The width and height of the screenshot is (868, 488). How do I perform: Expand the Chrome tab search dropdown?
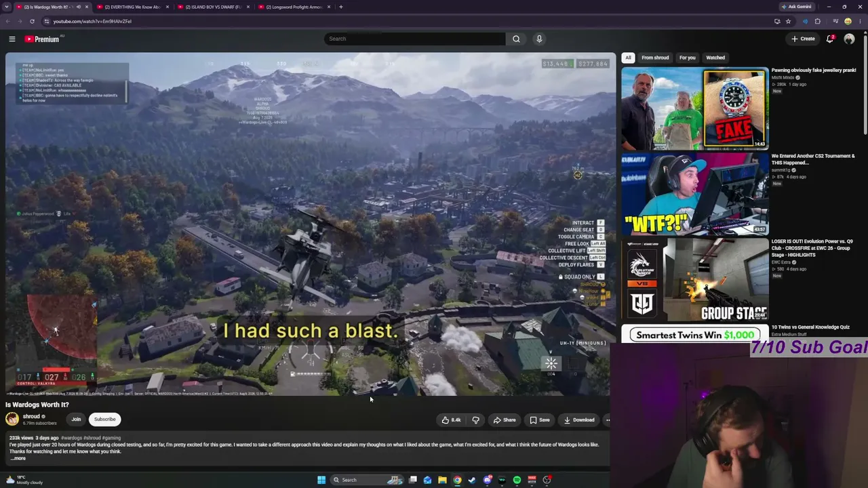pyautogui.click(x=7, y=7)
